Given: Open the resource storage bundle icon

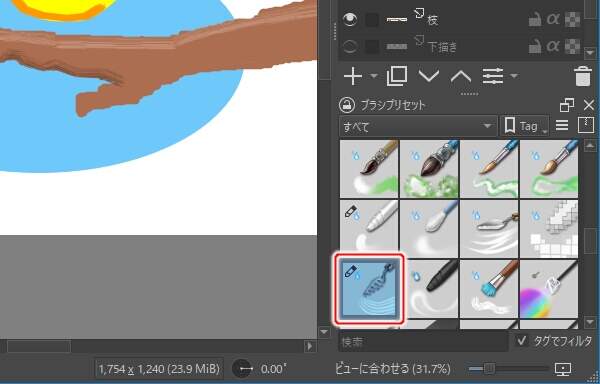Looking at the screenshot, I should (x=585, y=125).
